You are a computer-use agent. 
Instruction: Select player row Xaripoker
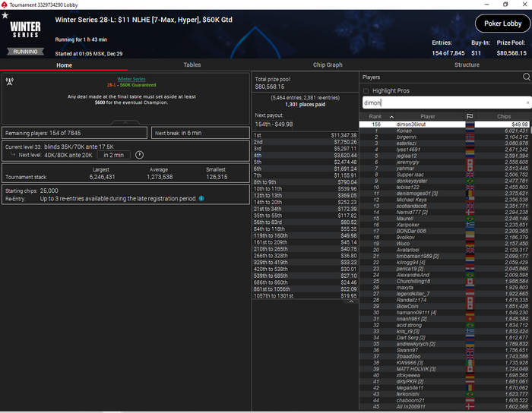[444, 225]
